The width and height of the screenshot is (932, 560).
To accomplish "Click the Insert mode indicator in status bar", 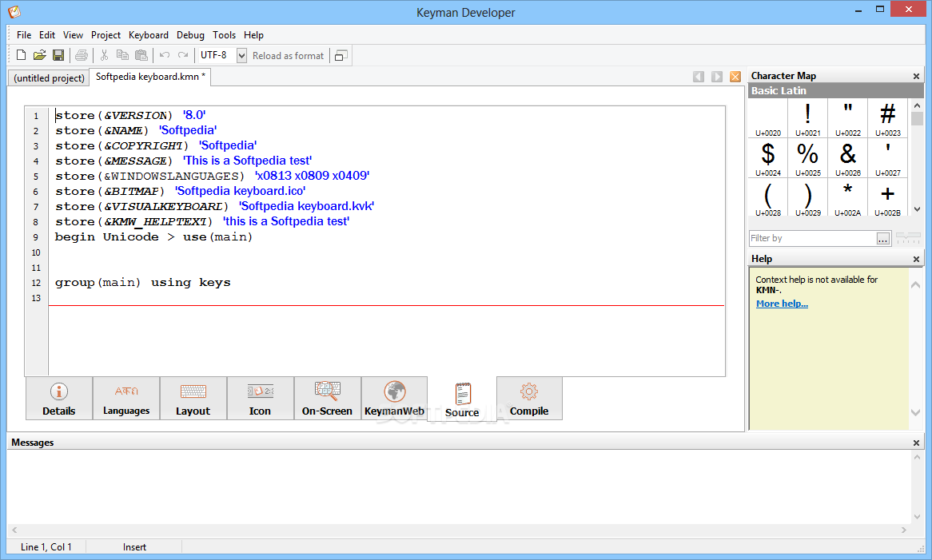I will (134, 547).
